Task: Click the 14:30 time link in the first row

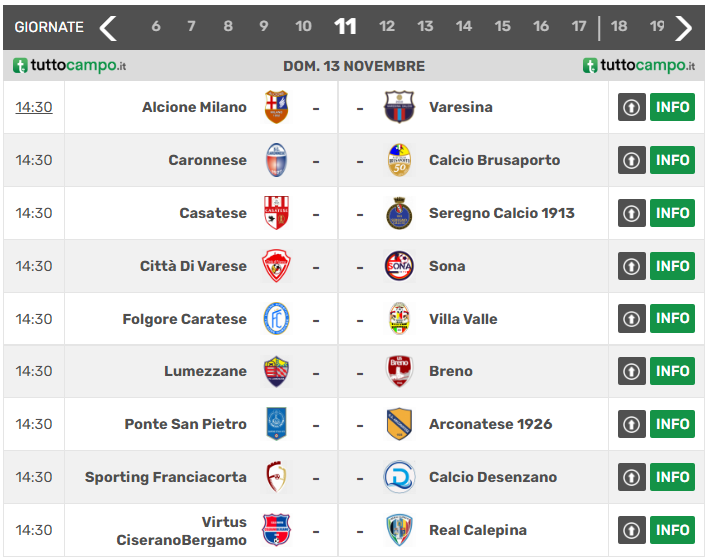Action: pyautogui.click(x=34, y=107)
